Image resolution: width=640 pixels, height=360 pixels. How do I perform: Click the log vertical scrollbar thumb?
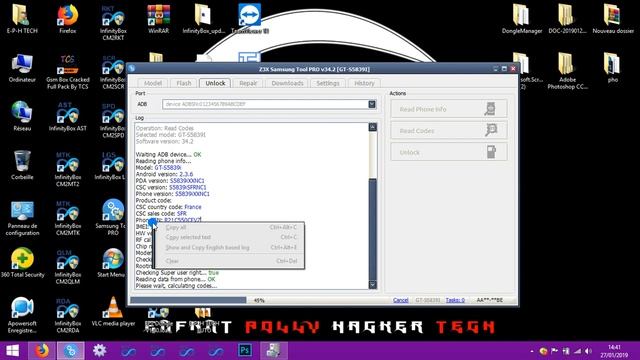373,229
